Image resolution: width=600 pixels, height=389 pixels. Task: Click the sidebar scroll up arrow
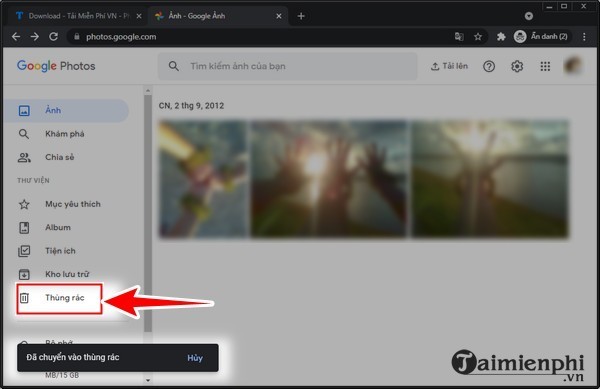click(x=148, y=91)
